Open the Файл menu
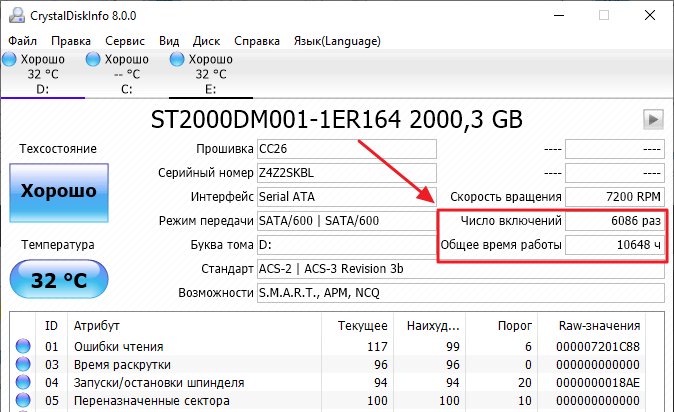The width and height of the screenshot is (674, 412). pos(22,41)
